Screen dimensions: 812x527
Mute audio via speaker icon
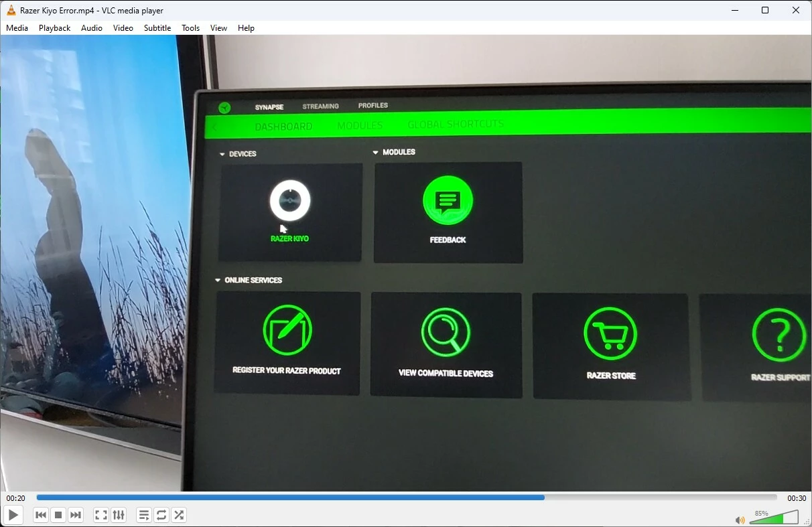[x=740, y=520]
